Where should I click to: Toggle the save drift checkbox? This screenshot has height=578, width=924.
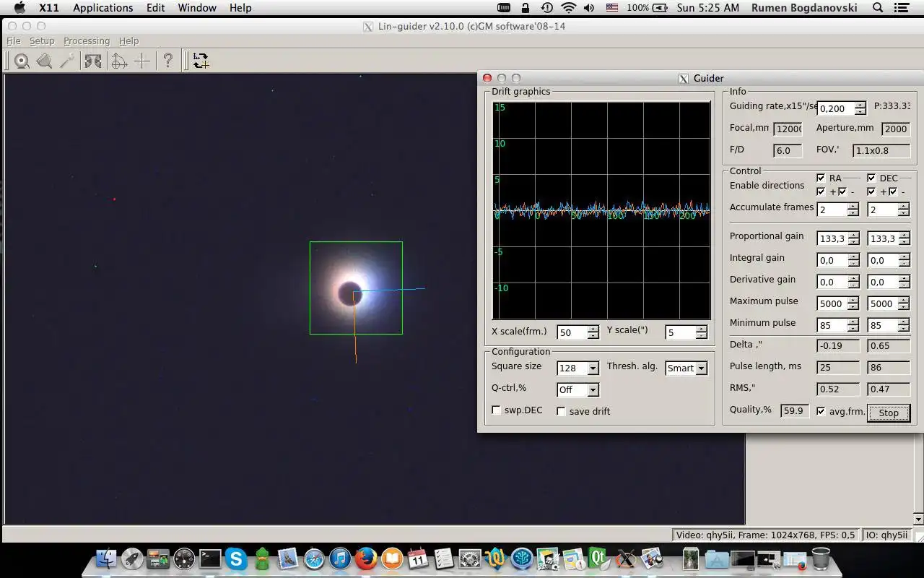click(561, 411)
